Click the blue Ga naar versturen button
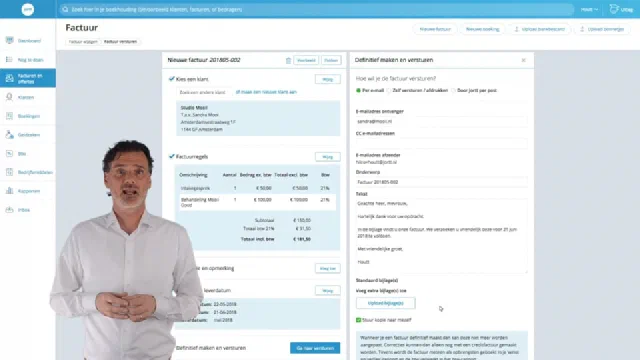Viewport: 640px width, 360px height. point(315,348)
